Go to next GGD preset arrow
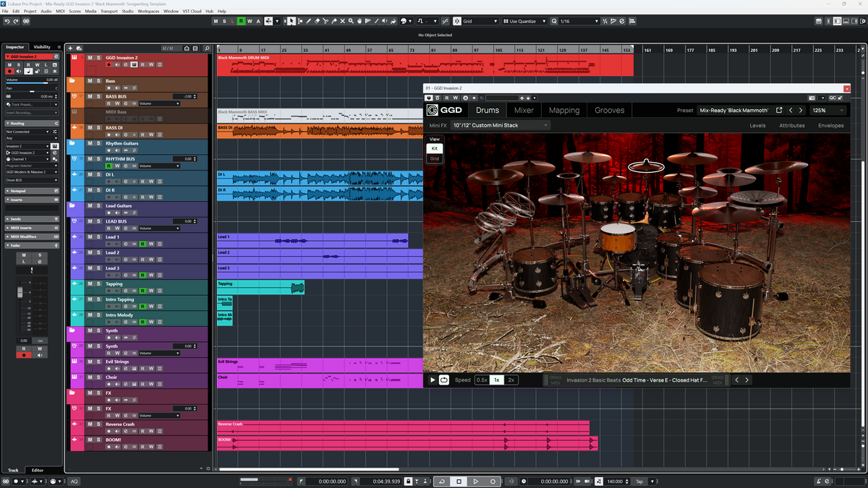Viewport: 868px width, 488px height. 801,111
